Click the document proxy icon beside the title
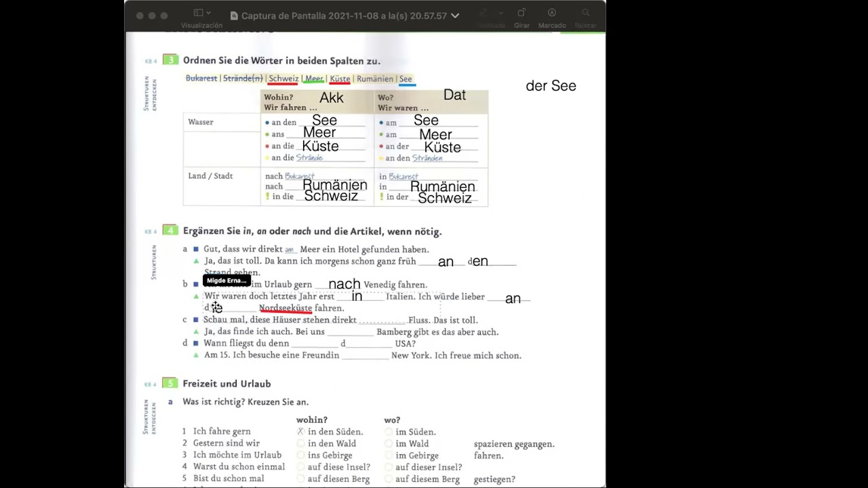868x488 pixels. pyautogui.click(x=234, y=16)
